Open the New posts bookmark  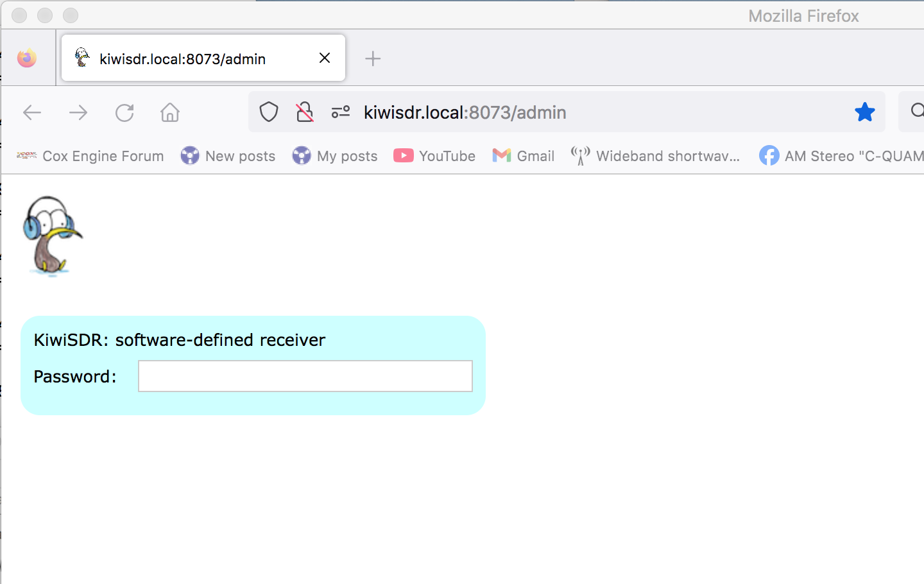228,156
